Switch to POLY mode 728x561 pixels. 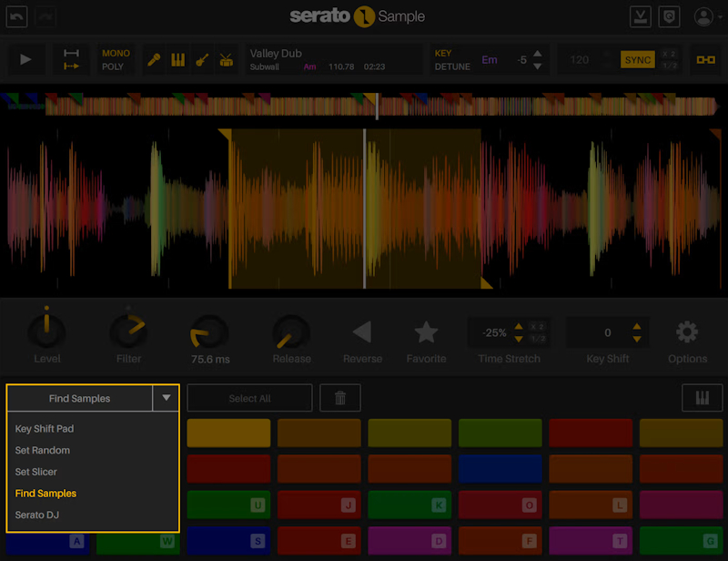tap(113, 67)
